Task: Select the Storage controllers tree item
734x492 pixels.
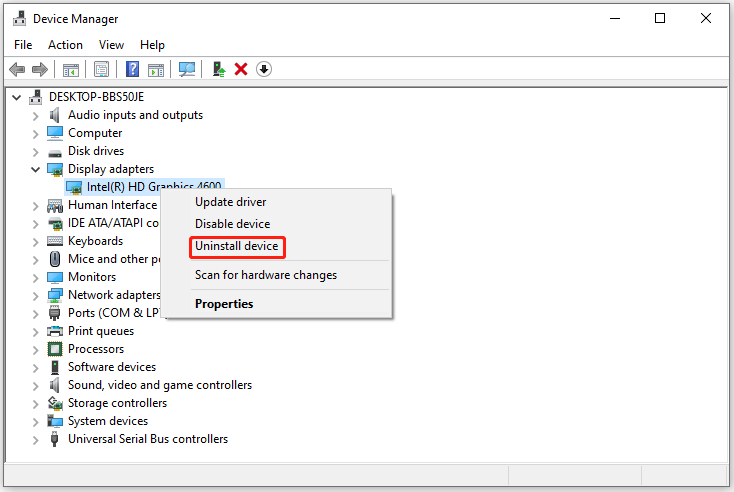Action: click(117, 403)
